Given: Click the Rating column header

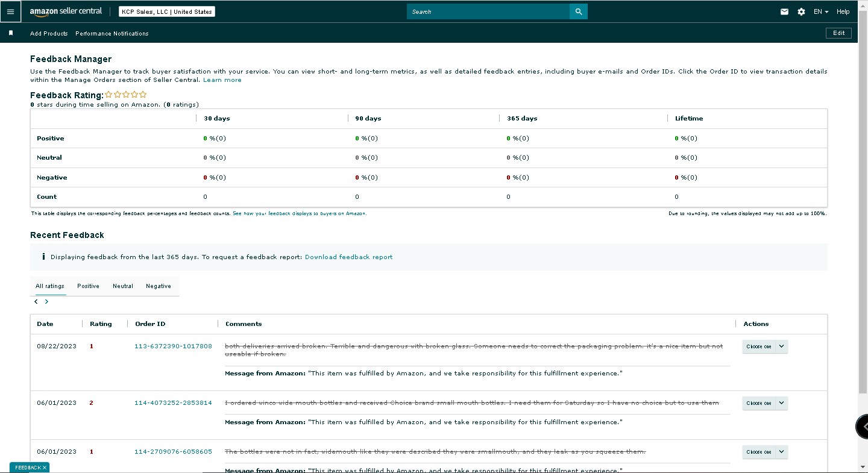Looking at the screenshot, I should [101, 324].
